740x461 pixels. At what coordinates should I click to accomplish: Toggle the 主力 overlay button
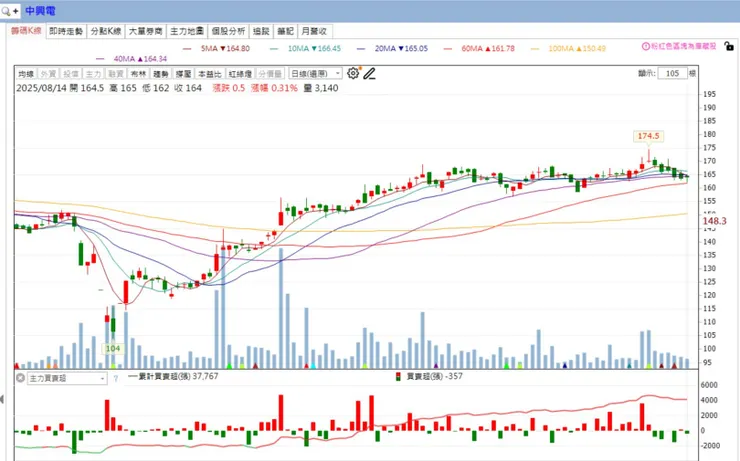coord(93,74)
